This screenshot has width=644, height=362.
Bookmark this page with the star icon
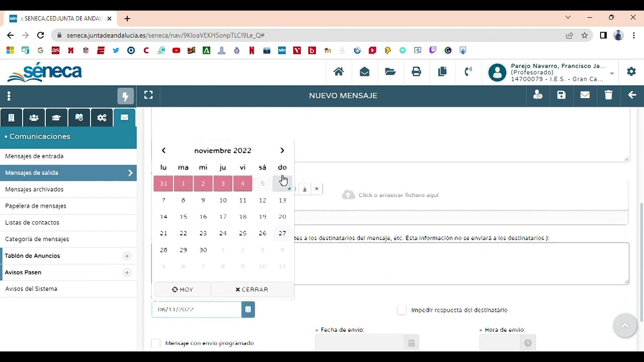[x=585, y=35]
